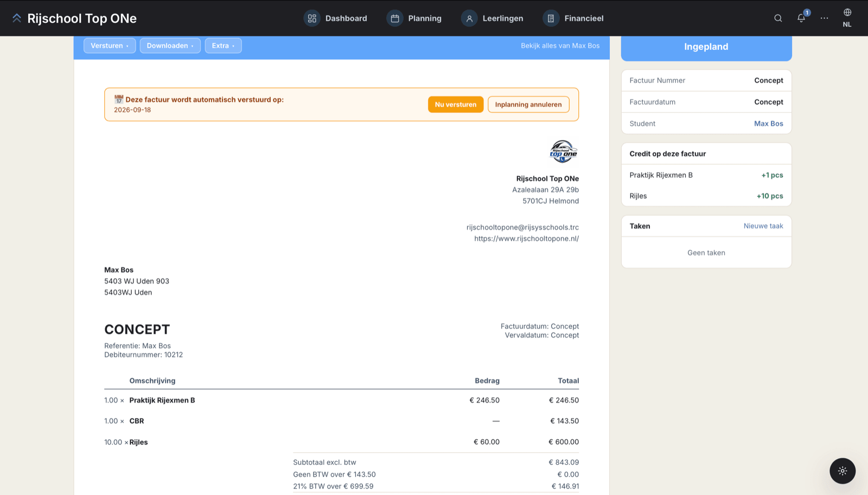
Task: Click the globe language icon
Action: [847, 12]
